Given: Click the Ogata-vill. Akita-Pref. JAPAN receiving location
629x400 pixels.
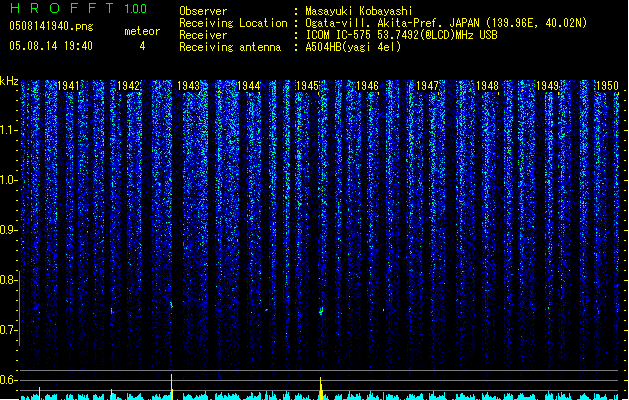Looking at the screenshot, I should click(446, 23).
